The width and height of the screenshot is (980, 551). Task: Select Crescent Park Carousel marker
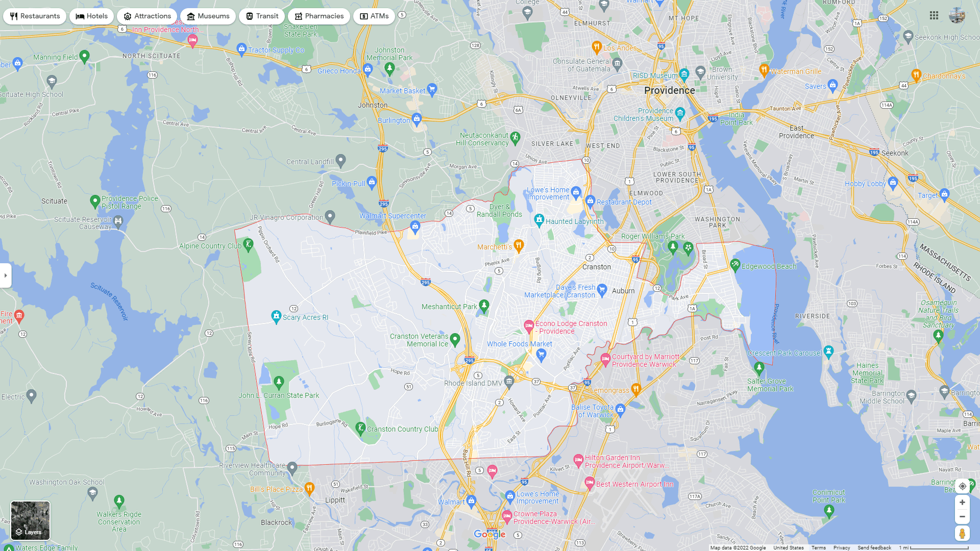(828, 352)
